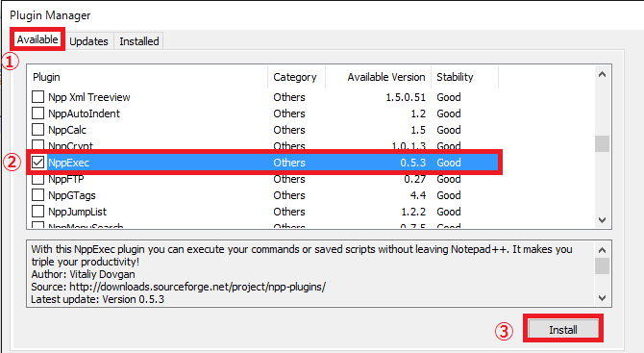Click description box scroll up arrow

pos(602,250)
